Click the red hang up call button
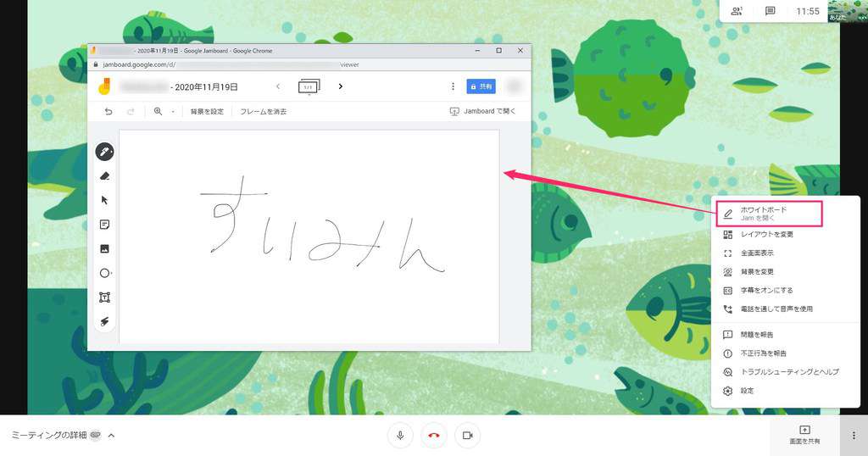The height and width of the screenshot is (456, 868). click(x=433, y=435)
